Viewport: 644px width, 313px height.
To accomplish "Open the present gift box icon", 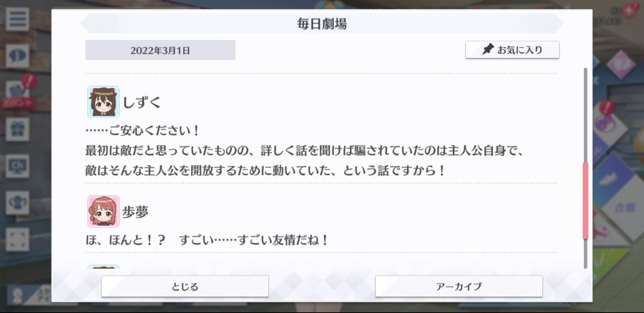I will pos(17,129).
